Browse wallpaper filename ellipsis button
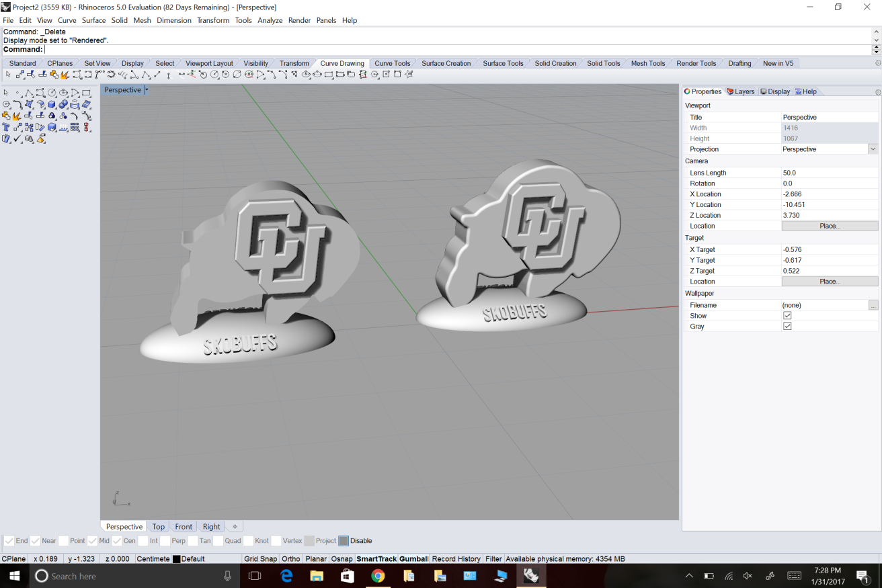 [873, 305]
